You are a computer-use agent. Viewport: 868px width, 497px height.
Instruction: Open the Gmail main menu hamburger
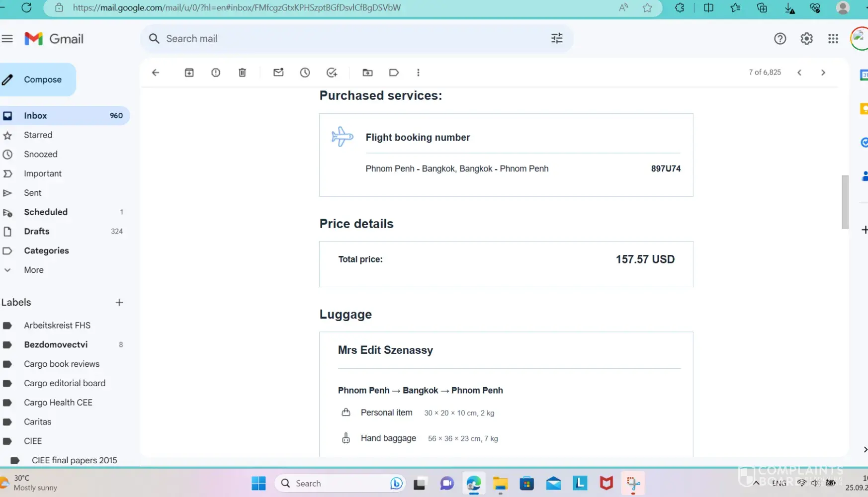7,39
